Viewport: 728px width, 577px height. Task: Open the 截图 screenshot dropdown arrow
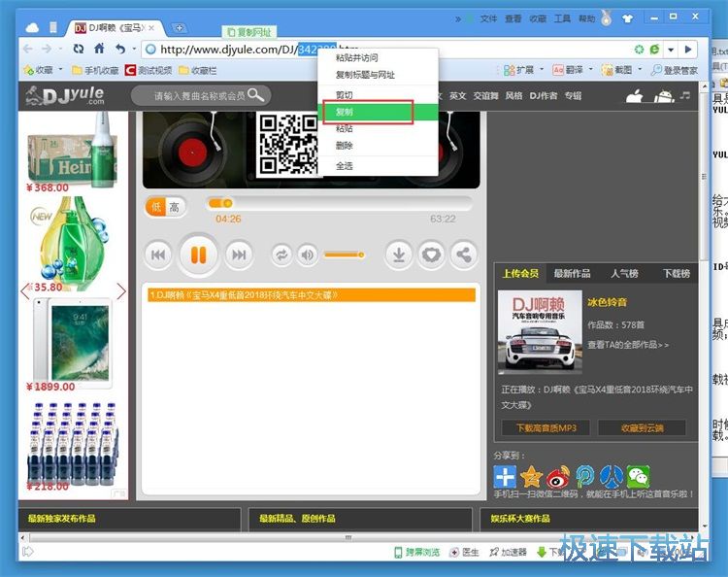(x=639, y=70)
